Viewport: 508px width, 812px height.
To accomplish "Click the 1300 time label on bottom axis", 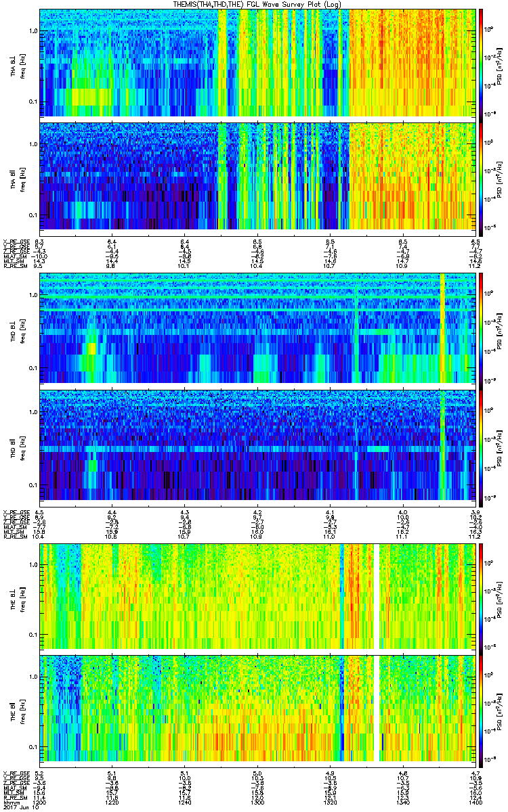I will pyautogui.click(x=257, y=802).
